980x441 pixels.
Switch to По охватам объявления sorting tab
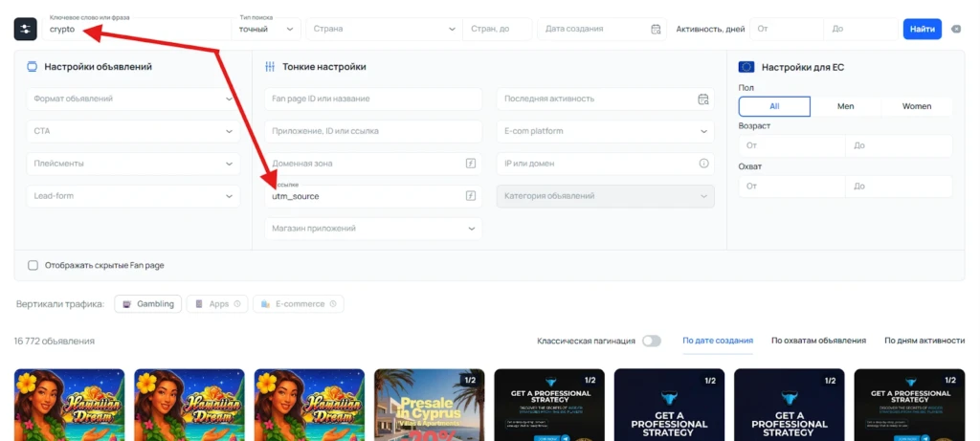[x=818, y=342]
